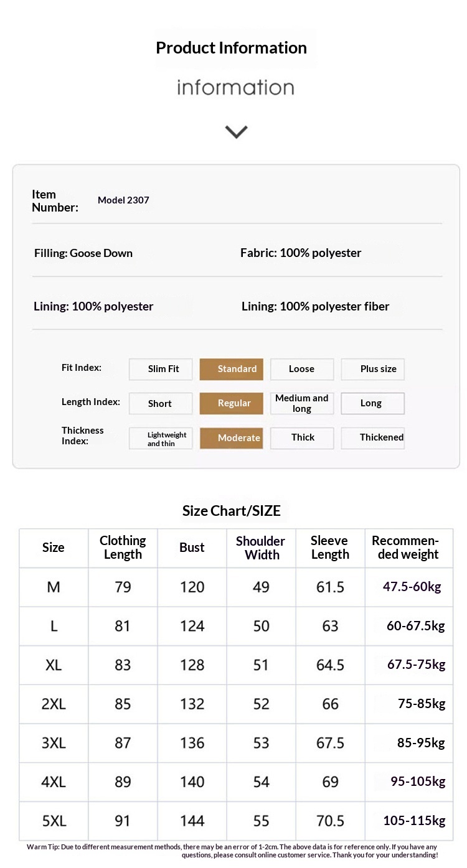Screen dimensions: 467x868
Task: Choose the Loose fit box
Action: point(302,369)
